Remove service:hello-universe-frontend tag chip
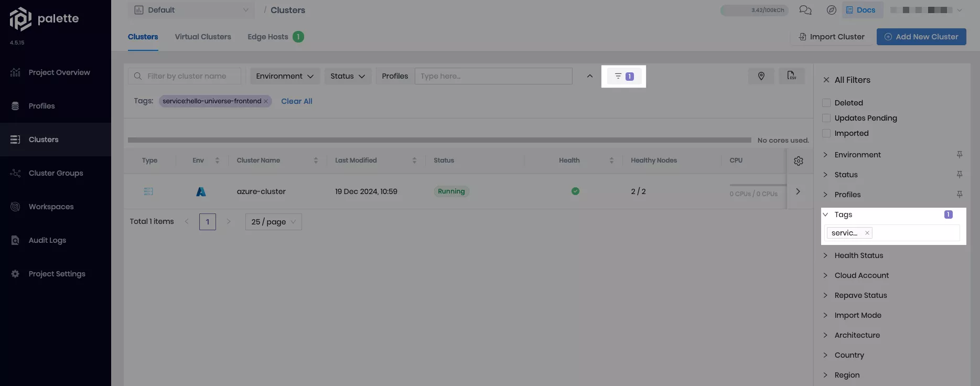 266,101
